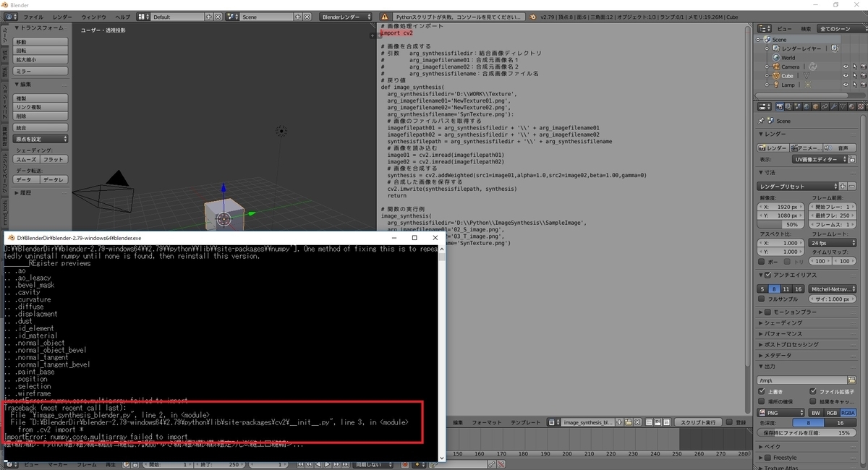Adjust the 50% resolution percentage slider
The image size is (868, 470).
tap(780, 225)
